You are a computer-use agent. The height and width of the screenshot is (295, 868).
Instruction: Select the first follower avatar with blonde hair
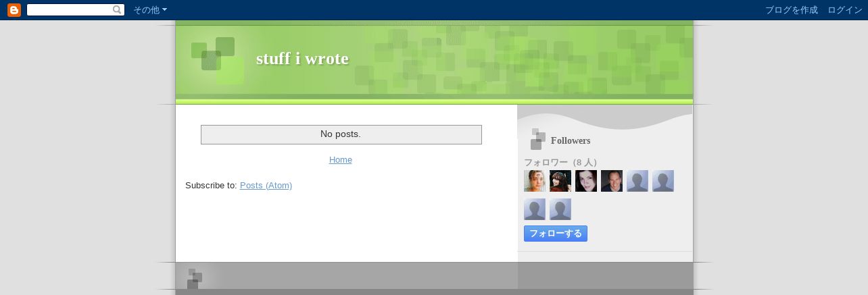coord(535,181)
